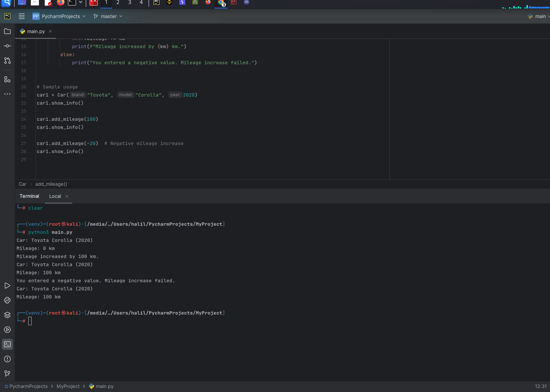Select the Terminal tool window icon
This screenshot has width=550, height=392.
tap(7, 344)
